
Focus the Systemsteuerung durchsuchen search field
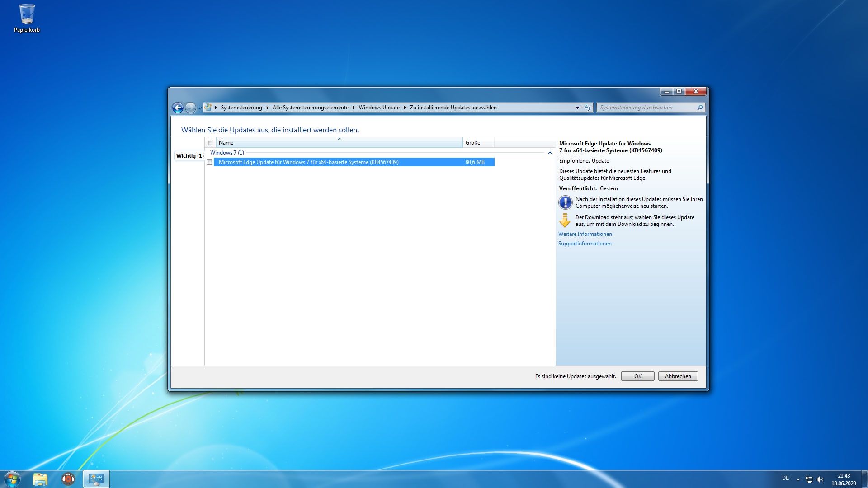pyautogui.click(x=646, y=108)
